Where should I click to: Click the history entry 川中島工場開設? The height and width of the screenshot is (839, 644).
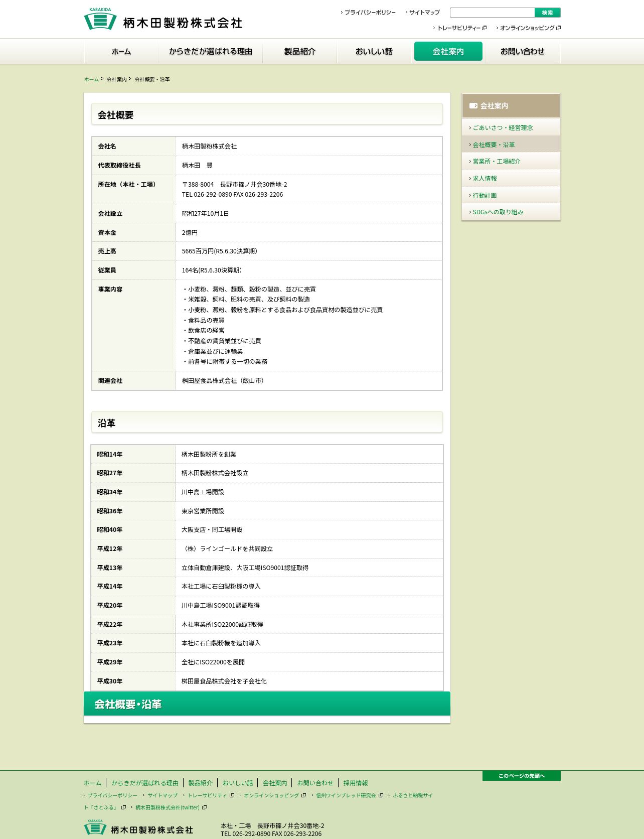click(203, 492)
